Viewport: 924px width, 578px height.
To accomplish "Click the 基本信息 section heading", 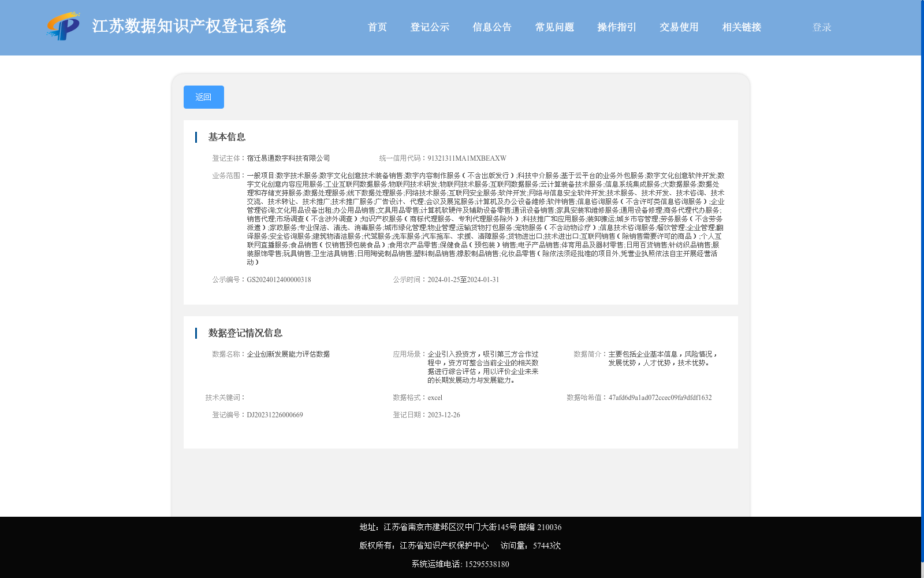I will click(227, 137).
